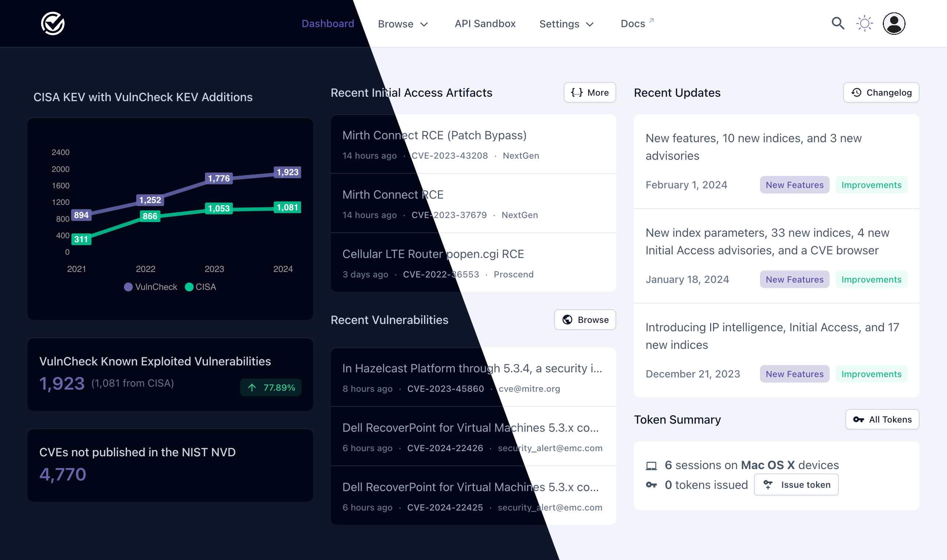The height and width of the screenshot is (560, 947).
Task: Expand the Settings menu chevron
Action: pyautogui.click(x=590, y=25)
